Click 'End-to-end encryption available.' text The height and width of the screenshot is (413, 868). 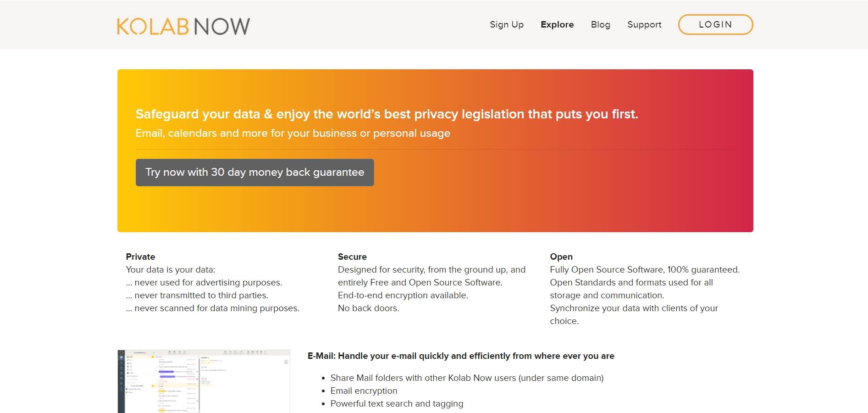tap(403, 295)
